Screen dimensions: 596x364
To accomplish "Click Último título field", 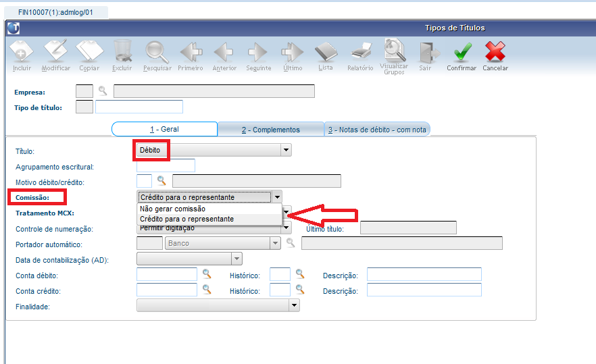I will [x=409, y=228].
